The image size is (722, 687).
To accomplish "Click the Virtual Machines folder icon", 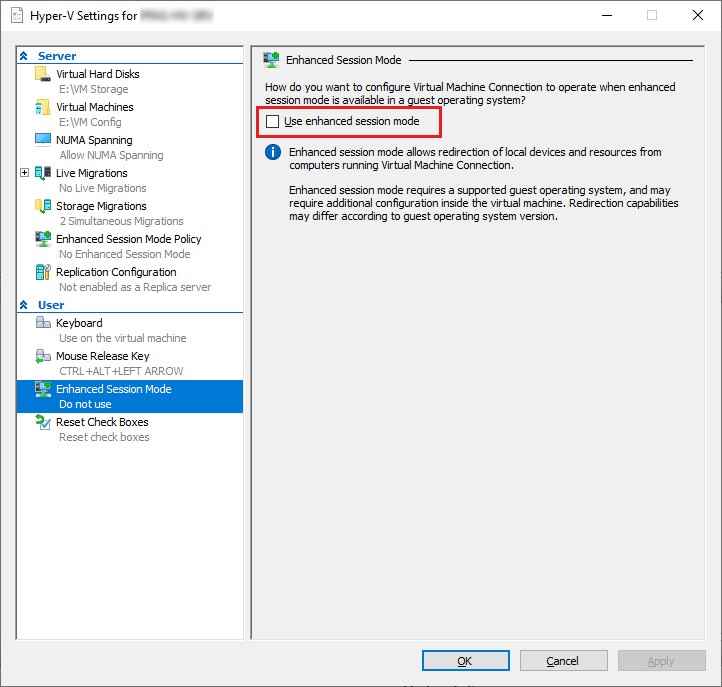I will coord(43,107).
